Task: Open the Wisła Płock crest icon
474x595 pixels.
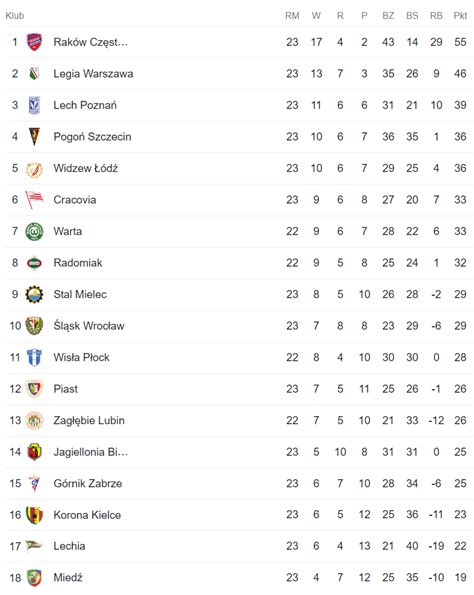Action: (x=34, y=357)
